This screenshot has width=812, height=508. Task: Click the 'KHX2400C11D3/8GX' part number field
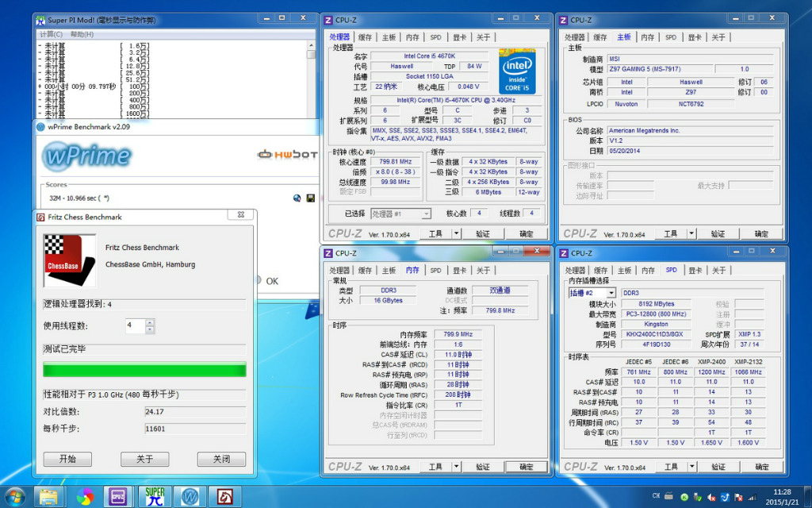pos(654,334)
